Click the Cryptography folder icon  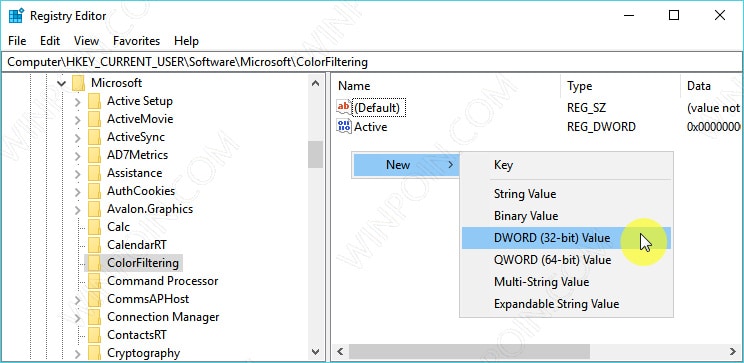(x=94, y=353)
